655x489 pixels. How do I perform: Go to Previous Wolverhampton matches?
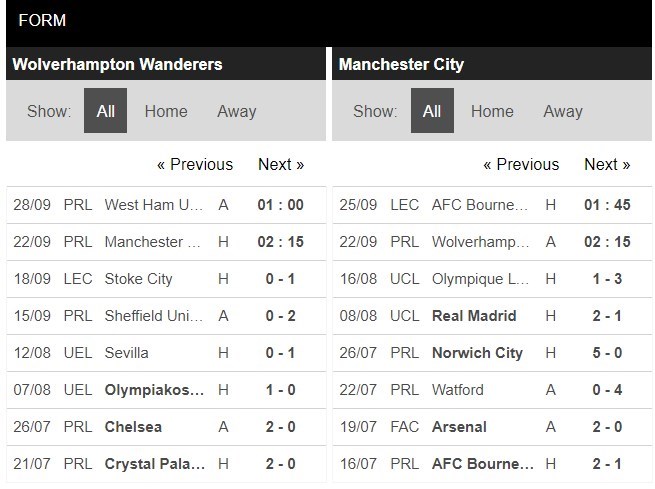tap(195, 164)
